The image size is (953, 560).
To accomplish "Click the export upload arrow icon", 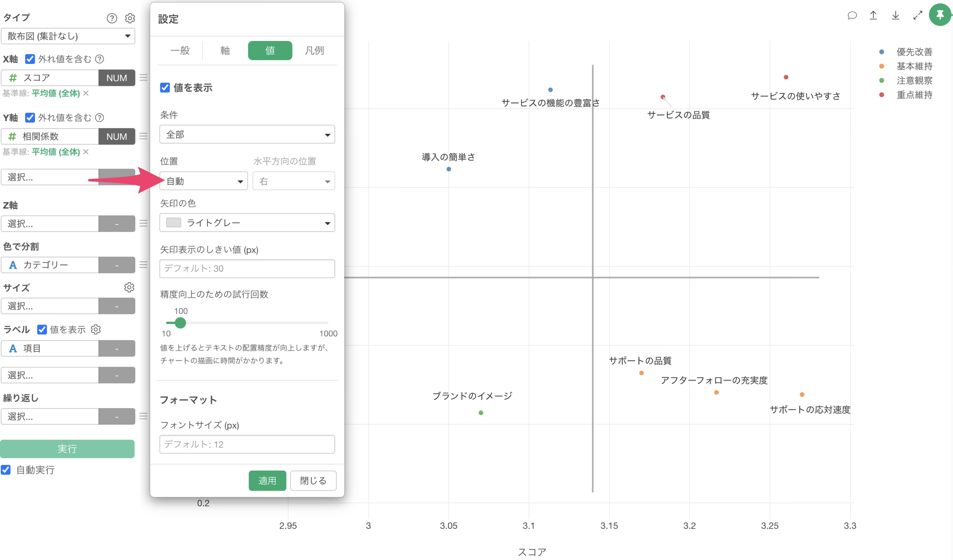I will click(x=873, y=16).
